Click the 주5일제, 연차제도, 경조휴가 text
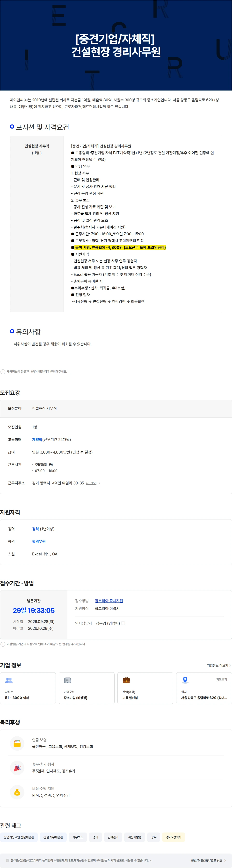232x868 pixels. tap(54, 771)
